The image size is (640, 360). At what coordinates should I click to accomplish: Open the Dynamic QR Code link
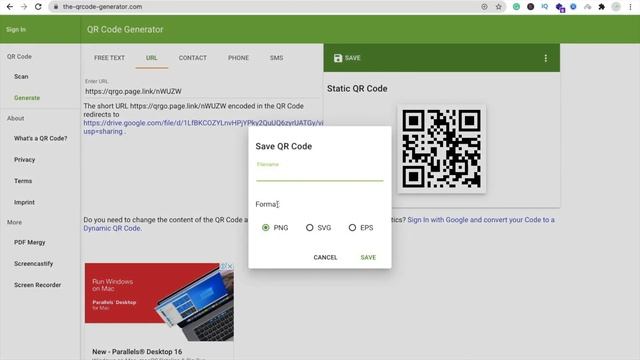click(112, 228)
